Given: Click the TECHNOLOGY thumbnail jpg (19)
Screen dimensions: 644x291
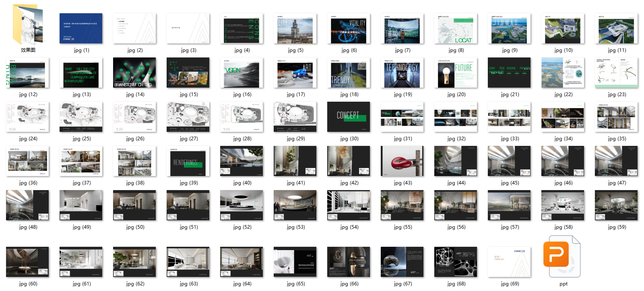Looking at the screenshot, I should click(x=402, y=73).
